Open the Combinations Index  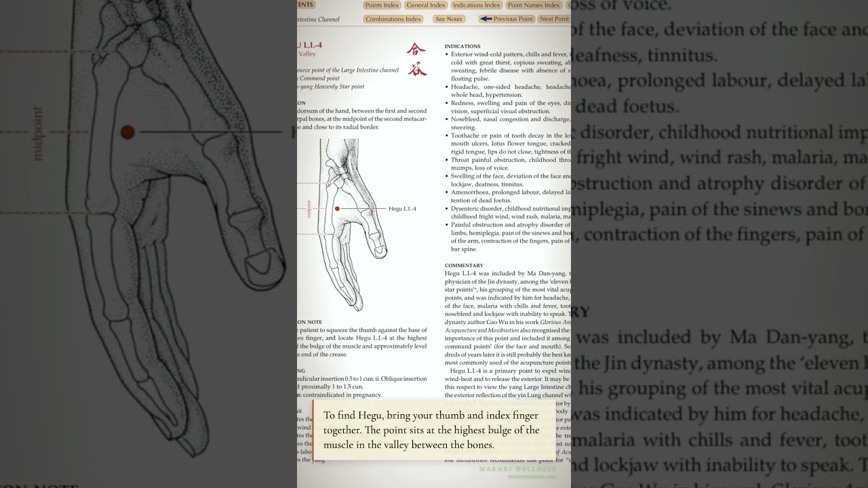(393, 19)
